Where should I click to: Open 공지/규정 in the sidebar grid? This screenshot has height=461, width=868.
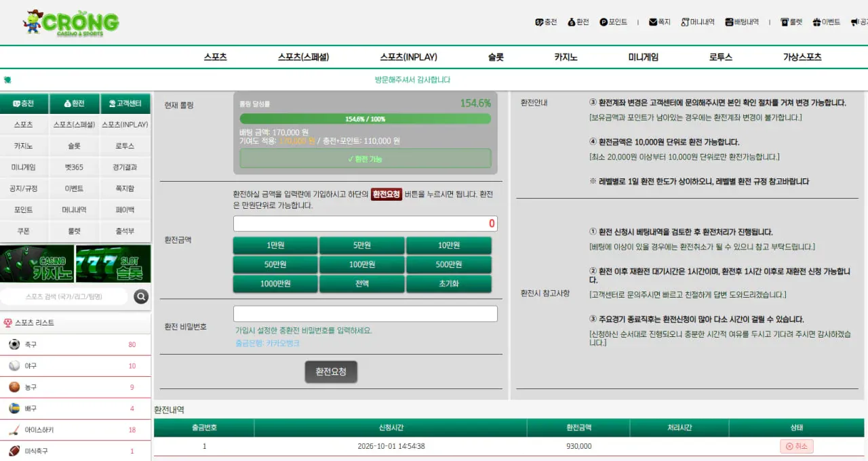[24, 188]
